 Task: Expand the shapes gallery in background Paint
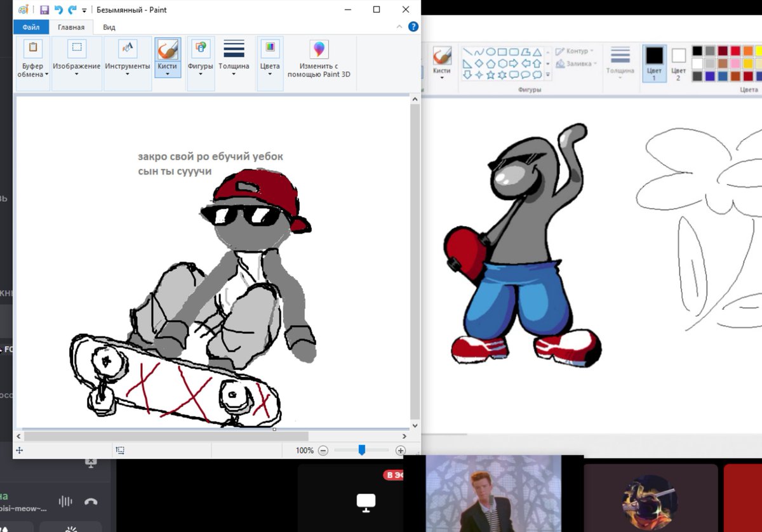(x=547, y=75)
